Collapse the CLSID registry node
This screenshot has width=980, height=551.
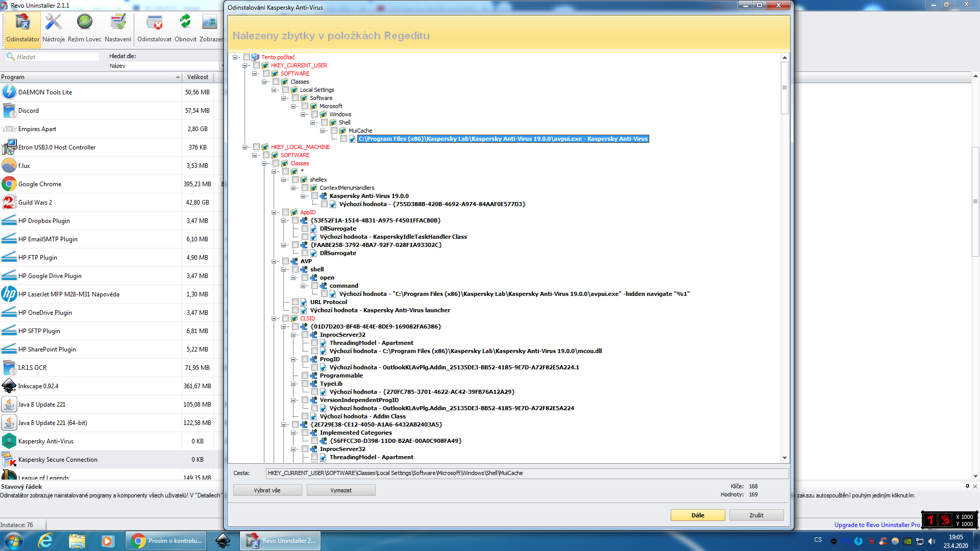(x=274, y=318)
